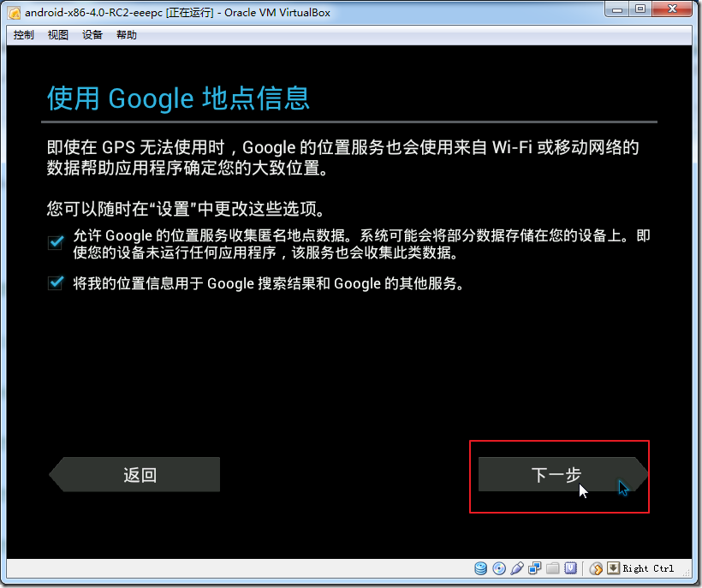
Task: Click the shared folders status icon
Action: coord(552,568)
